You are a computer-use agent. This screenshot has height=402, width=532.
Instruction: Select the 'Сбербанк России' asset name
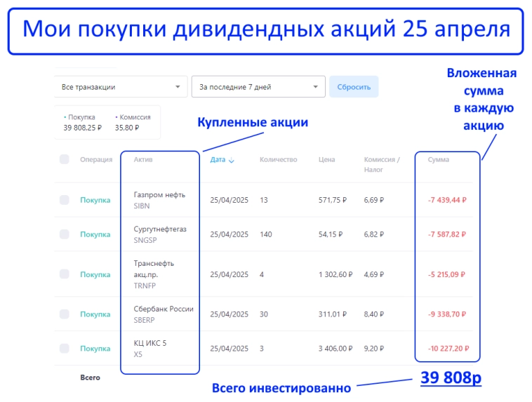[164, 309]
